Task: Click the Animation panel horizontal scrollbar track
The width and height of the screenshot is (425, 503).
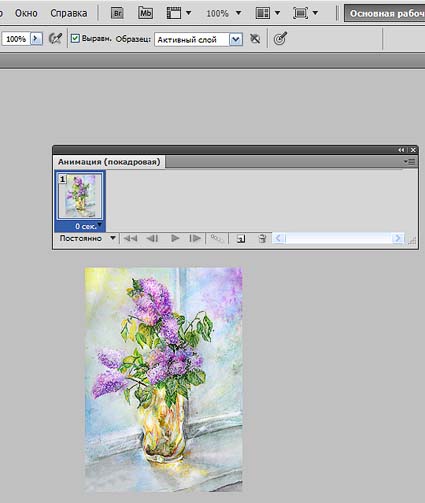Action: coord(338,238)
